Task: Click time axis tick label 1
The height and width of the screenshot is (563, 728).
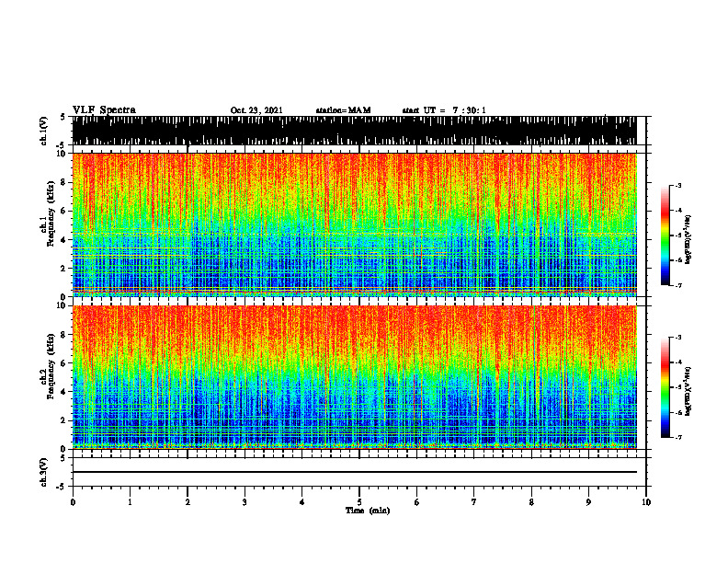Action: pos(130,502)
